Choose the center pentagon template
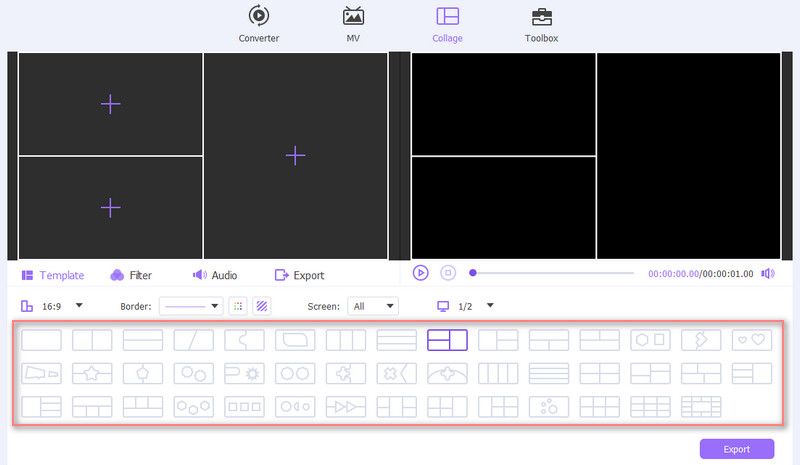Viewport: 800px width, 465px height. click(x=143, y=374)
